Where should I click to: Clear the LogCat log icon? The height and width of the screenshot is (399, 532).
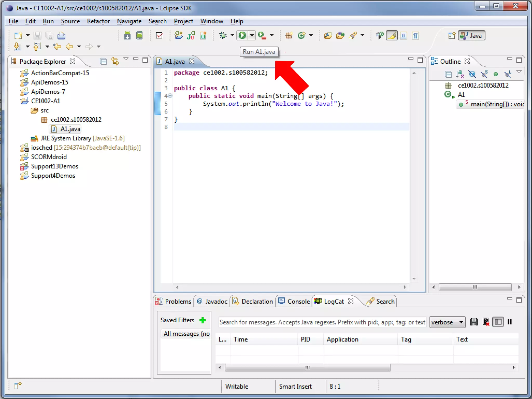[x=486, y=322]
